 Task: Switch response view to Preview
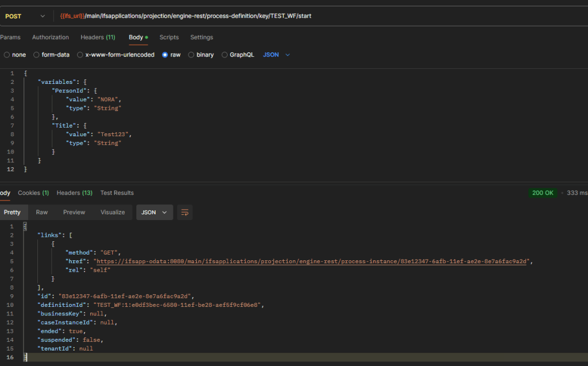74,213
